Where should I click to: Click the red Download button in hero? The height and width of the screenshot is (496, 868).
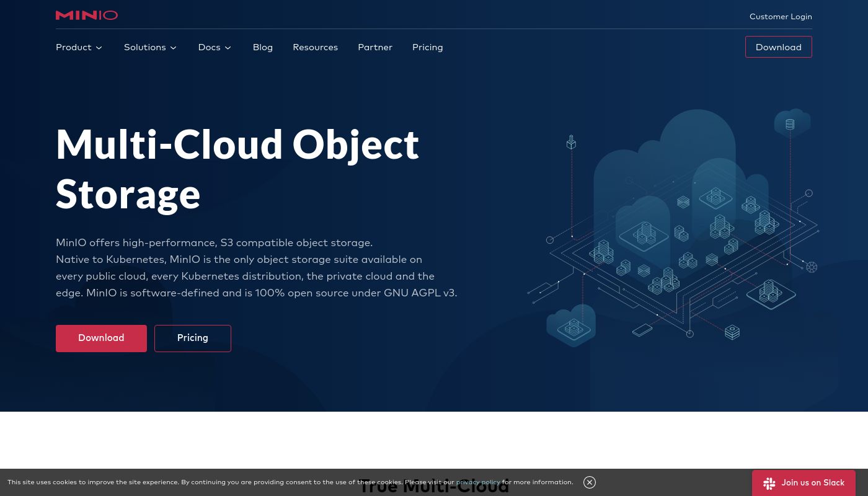(x=101, y=339)
